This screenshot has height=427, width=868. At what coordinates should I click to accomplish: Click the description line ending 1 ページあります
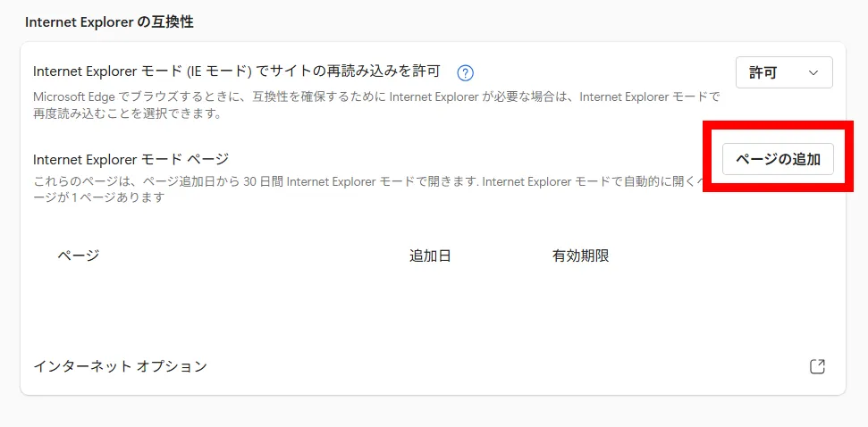(98, 197)
